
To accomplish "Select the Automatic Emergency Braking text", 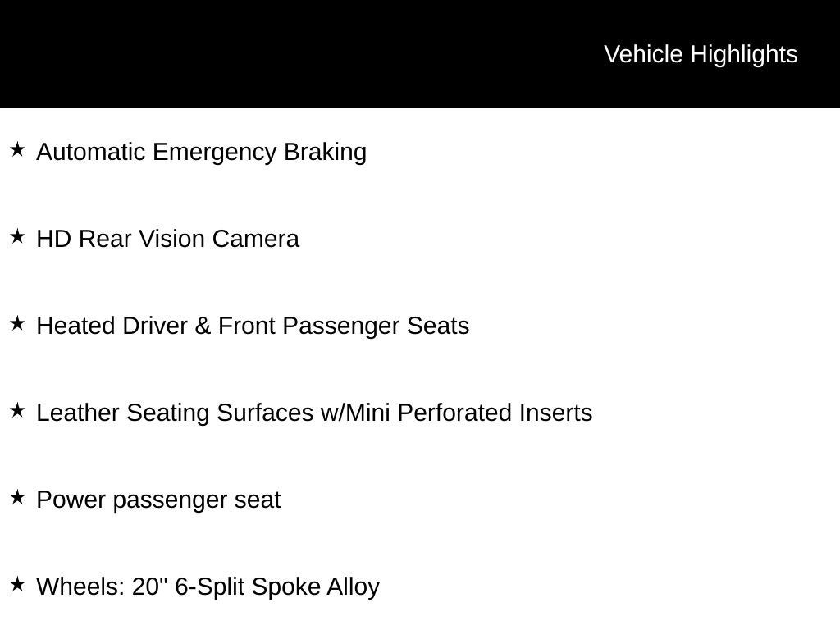I will tap(201, 153).
